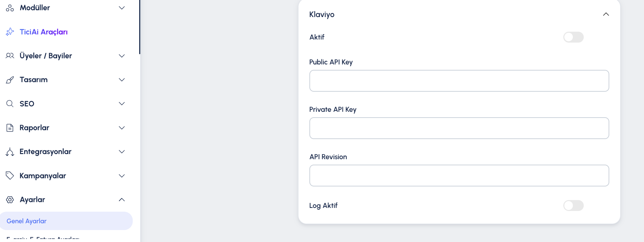Turn on the Log Aktif switch
The image size is (644, 242).
pyautogui.click(x=573, y=206)
